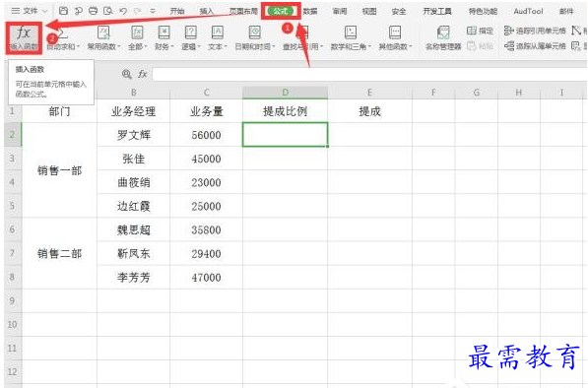The width and height of the screenshot is (588, 388).
Task: Click the Save icon in the quick access bar
Action: [x=63, y=11]
